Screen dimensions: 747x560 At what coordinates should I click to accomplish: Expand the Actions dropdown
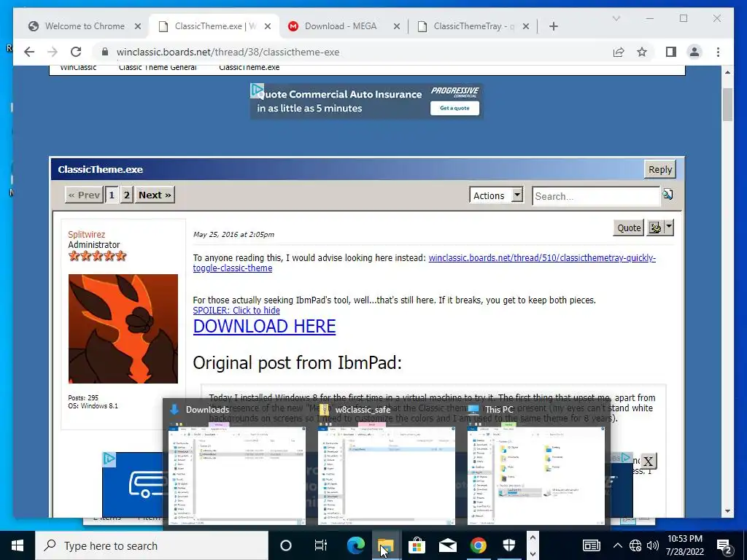point(496,195)
